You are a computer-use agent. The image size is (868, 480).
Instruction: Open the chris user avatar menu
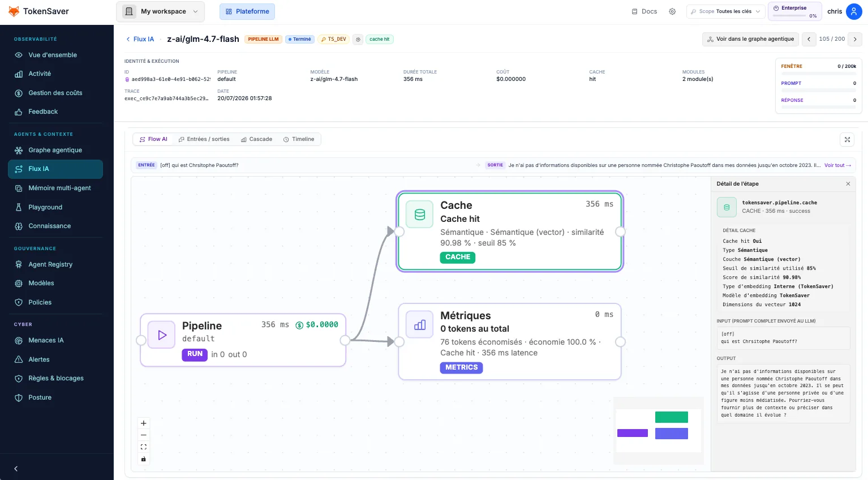click(854, 11)
